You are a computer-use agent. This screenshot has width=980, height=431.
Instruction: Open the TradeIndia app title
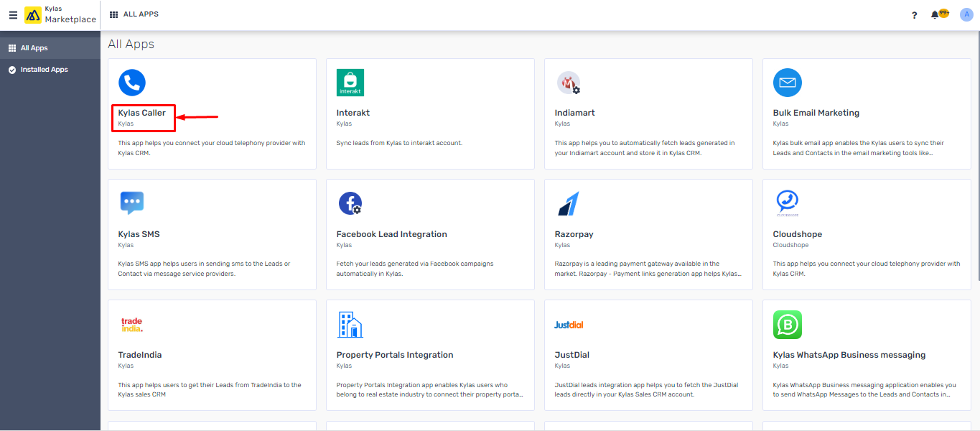pyautogui.click(x=140, y=355)
